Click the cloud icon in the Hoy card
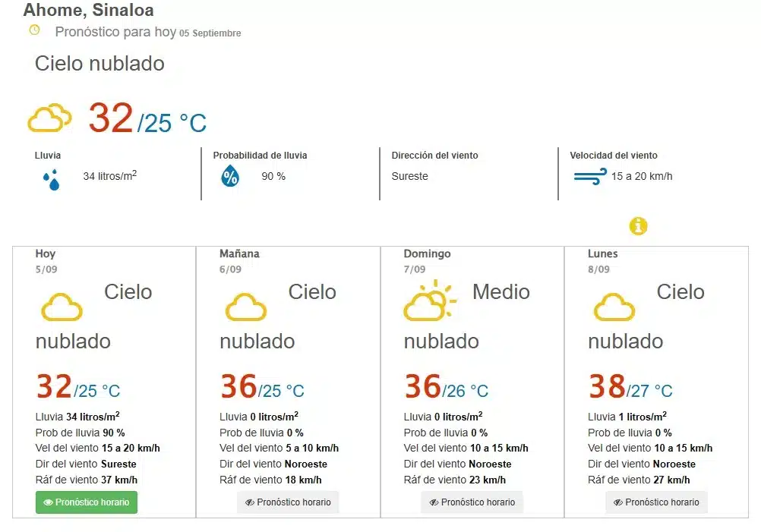Viewport: 761px width, 532px height. pyautogui.click(x=62, y=307)
